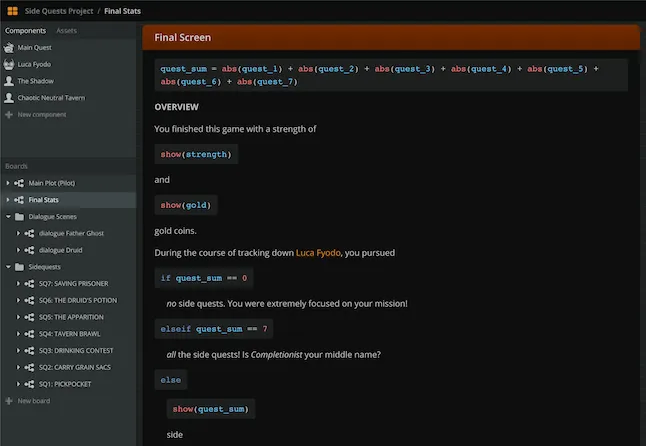646x446 pixels.
Task: Switch to the Assets tab
Action: coord(66,31)
